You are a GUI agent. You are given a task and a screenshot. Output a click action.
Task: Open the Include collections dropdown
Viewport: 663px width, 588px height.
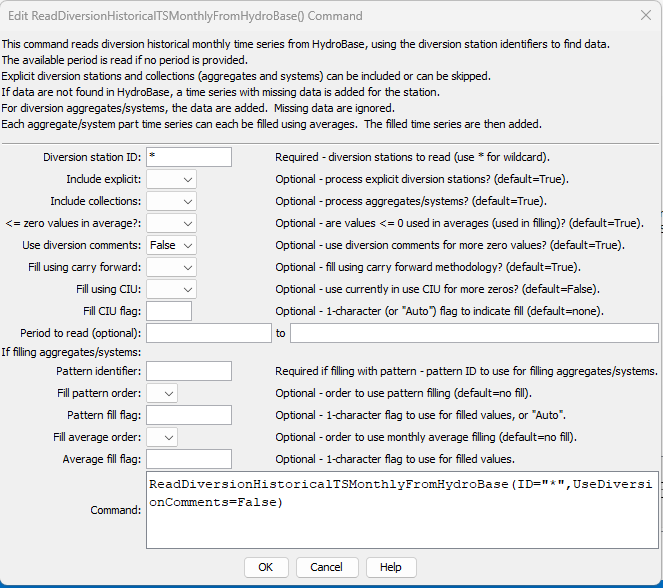(171, 201)
